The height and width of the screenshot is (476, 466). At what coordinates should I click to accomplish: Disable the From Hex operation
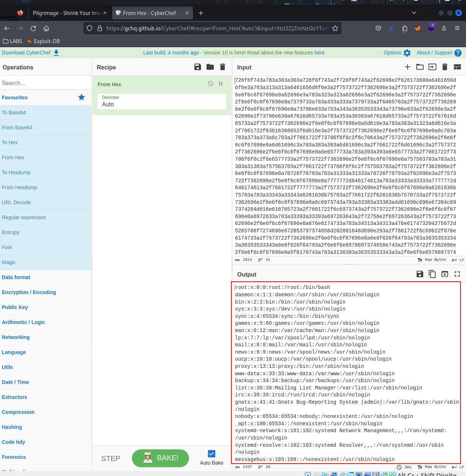[x=211, y=84]
